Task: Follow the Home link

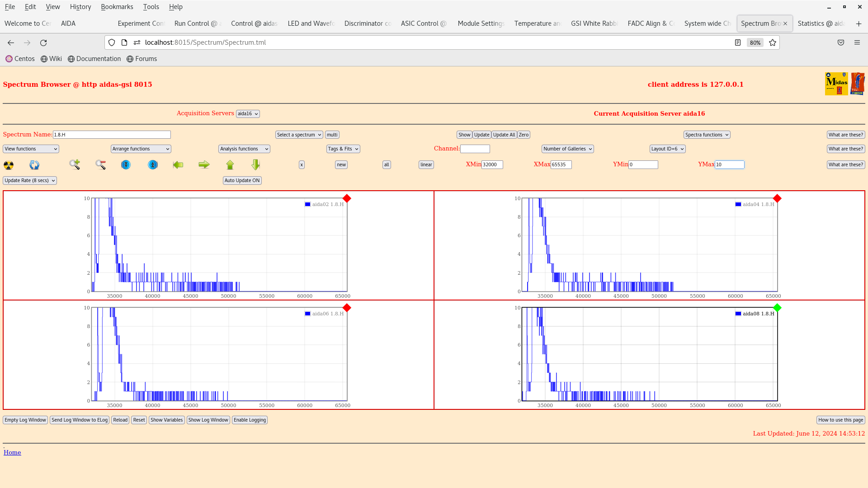Action: tap(12, 452)
